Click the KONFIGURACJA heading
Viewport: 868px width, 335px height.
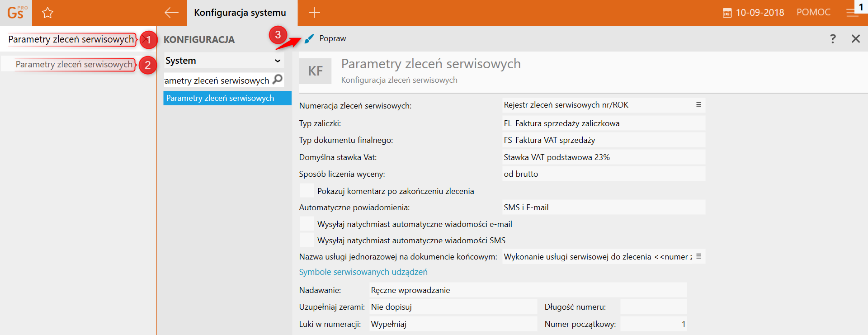click(x=199, y=40)
